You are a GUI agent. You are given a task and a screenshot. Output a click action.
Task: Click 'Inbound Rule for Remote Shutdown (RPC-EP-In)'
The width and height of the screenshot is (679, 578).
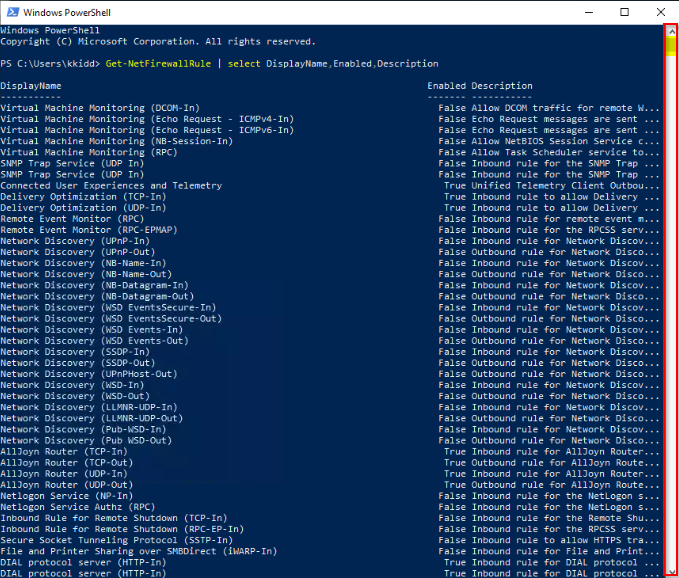[122, 529]
